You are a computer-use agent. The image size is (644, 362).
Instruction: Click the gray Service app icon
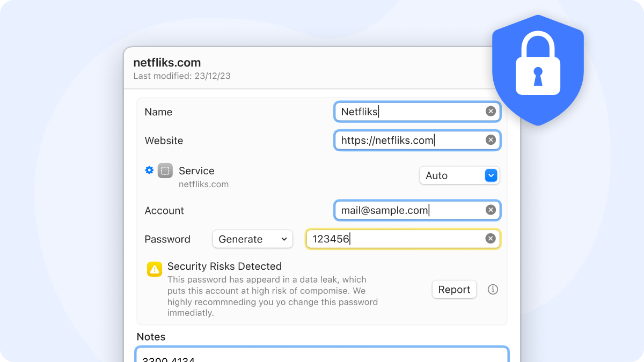pos(165,171)
